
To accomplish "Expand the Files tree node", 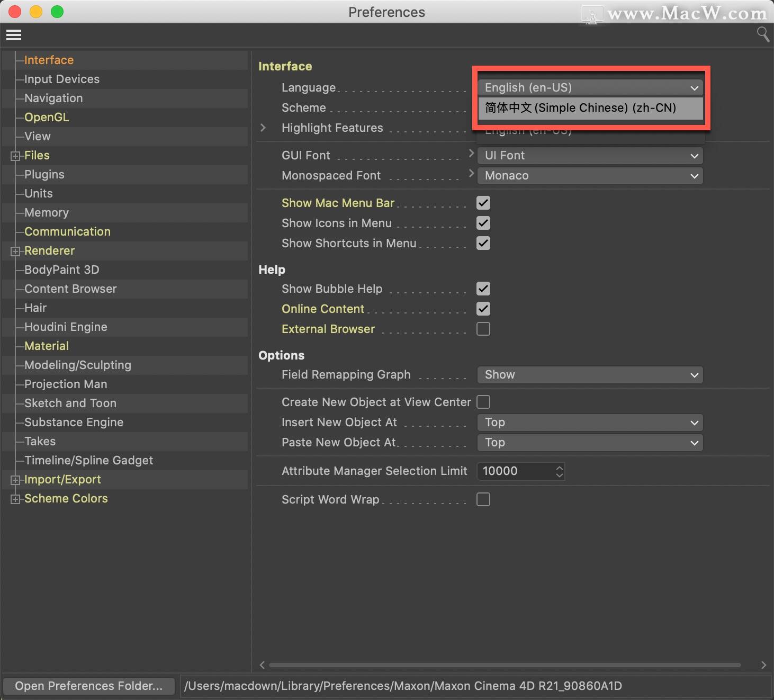I will click(x=15, y=156).
